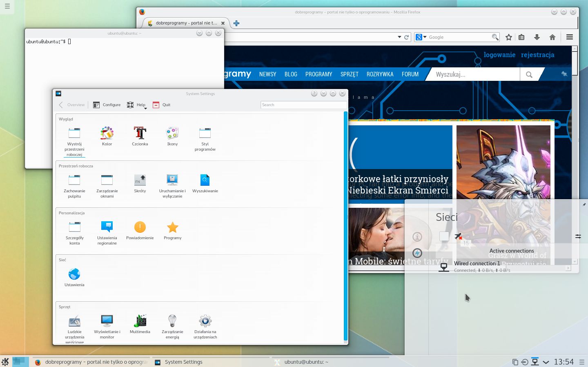
Task: Open Uruchamianie i wyłączanie settings
Action: pyautogui.click(x=172, y=186)
